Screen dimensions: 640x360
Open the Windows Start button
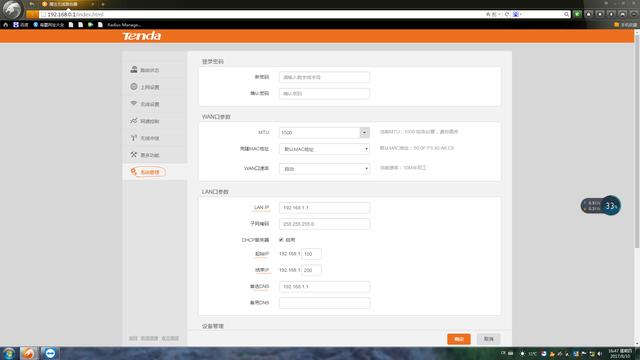[8, 353]
